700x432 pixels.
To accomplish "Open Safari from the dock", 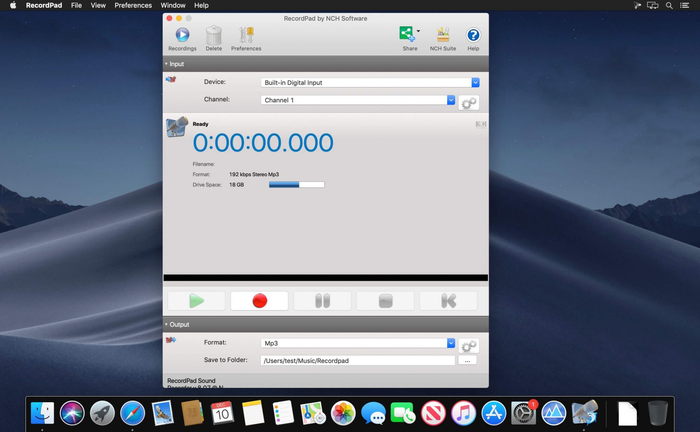I will pos(133,413).
